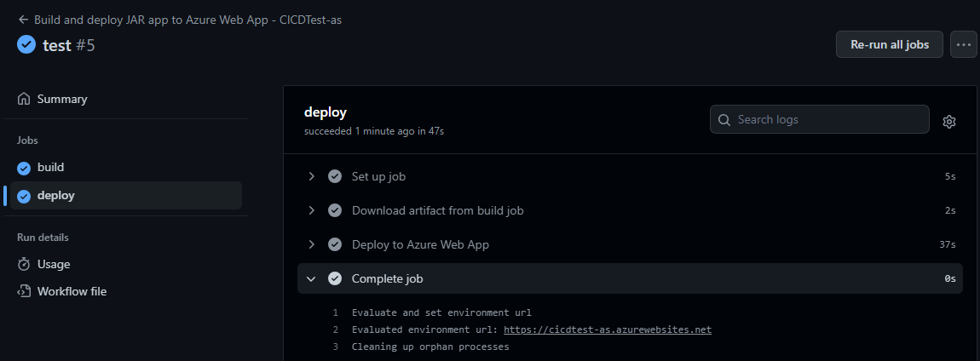Click log line 1 'Evaluate and set environment url'
The width and height of the screenshot is (980, 361).
click(x=441, y=313)
